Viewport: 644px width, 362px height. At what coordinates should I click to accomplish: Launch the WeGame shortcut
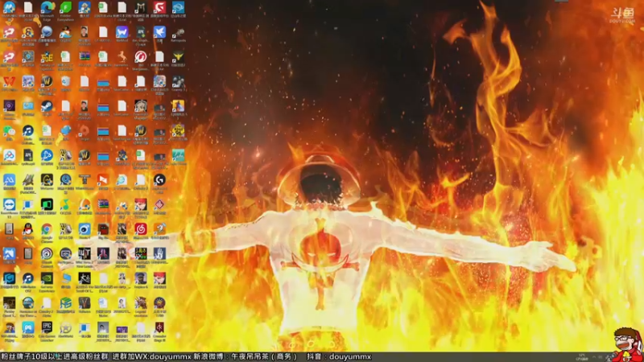(x=47, y=179)
